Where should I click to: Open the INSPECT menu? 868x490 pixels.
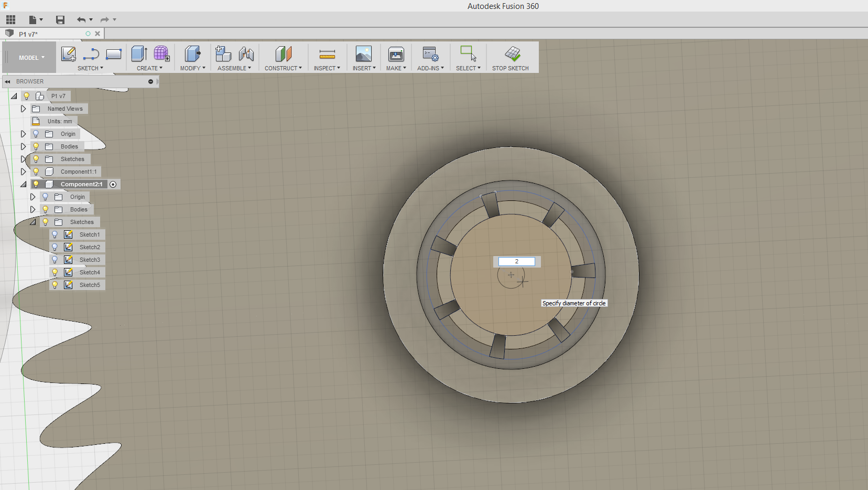[327, 68]
